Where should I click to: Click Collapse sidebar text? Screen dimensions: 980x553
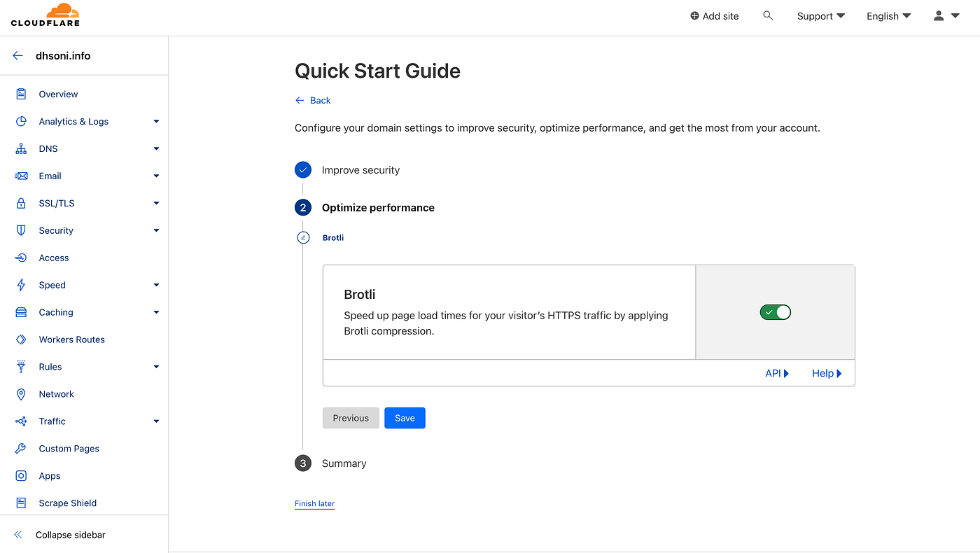pos(71,535)
